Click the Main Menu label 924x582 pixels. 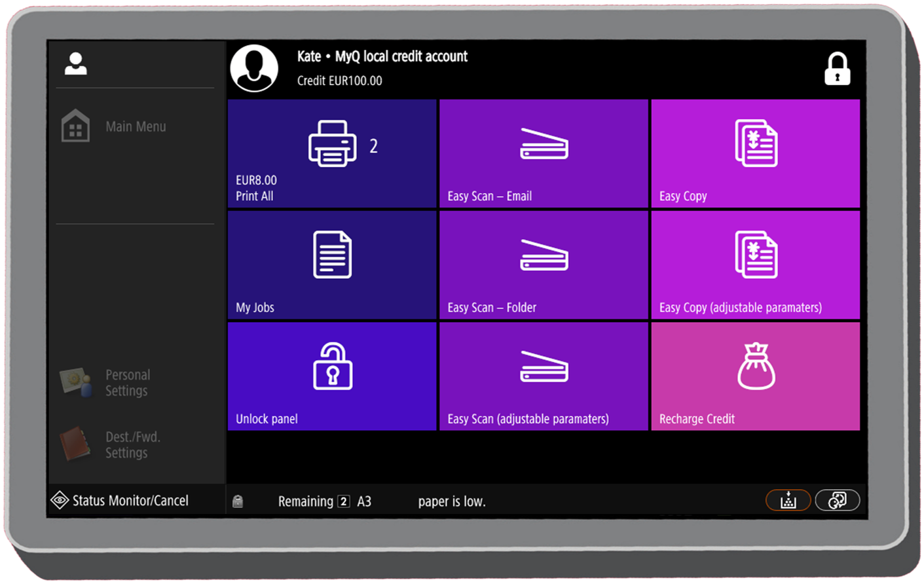tap(136, 126)
